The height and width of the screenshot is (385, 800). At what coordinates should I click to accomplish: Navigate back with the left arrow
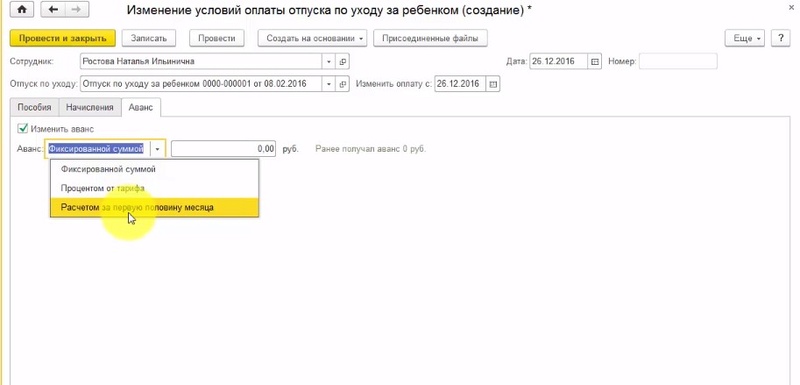(52, 10)
